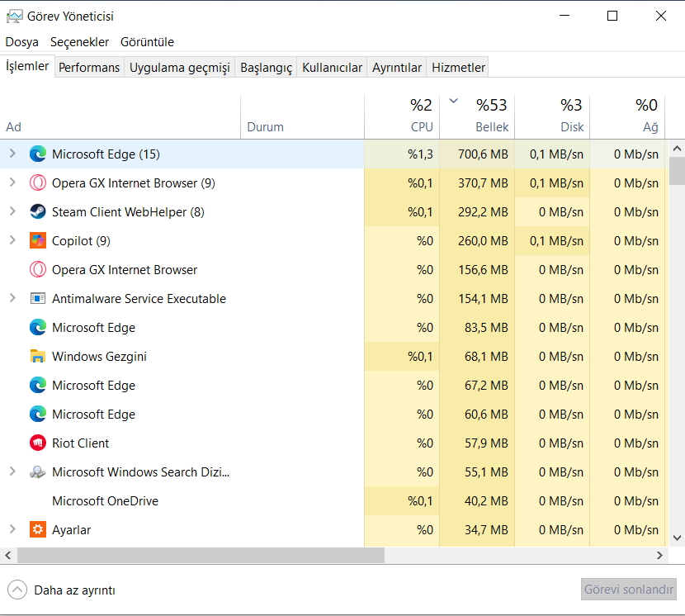Sort by the Disk column header
This screenshot has height=616, width=685.
coord(552,116)
